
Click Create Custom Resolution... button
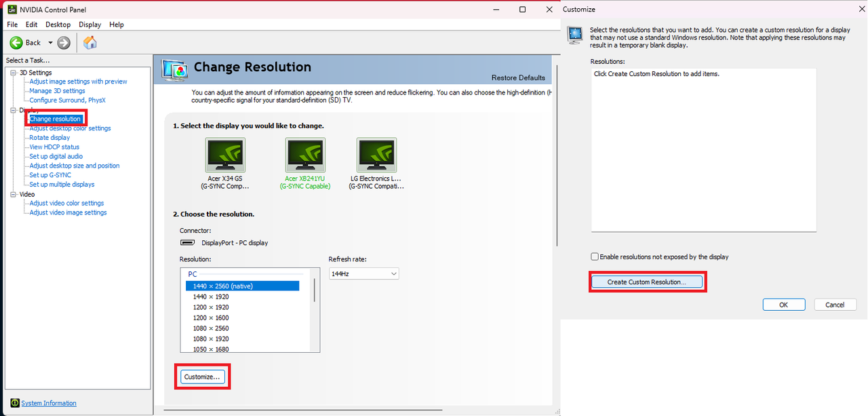[x=647, y=282]
